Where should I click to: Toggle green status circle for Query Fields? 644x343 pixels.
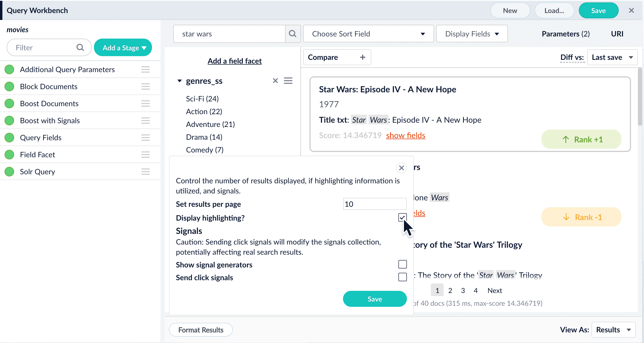[x=10, y=138]
